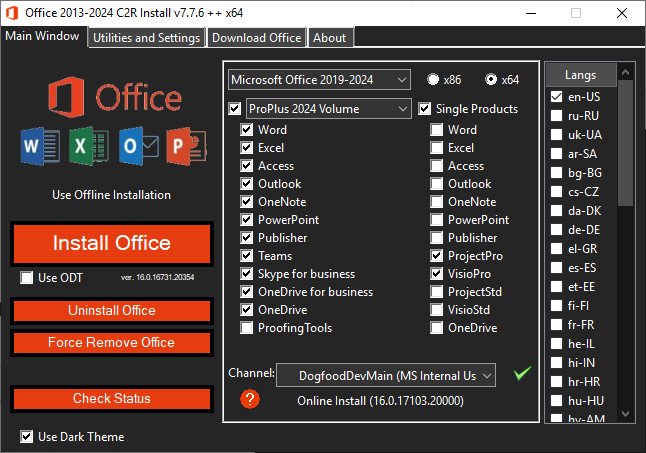Screen dimensions: 646x453
Task: Expand the ProPlus 2024 Volume dropdown
Action: pyautogui.click(x=328, y=109)
